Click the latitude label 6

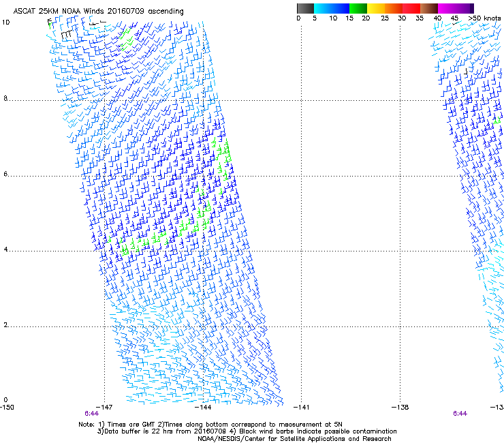(5, 174)
